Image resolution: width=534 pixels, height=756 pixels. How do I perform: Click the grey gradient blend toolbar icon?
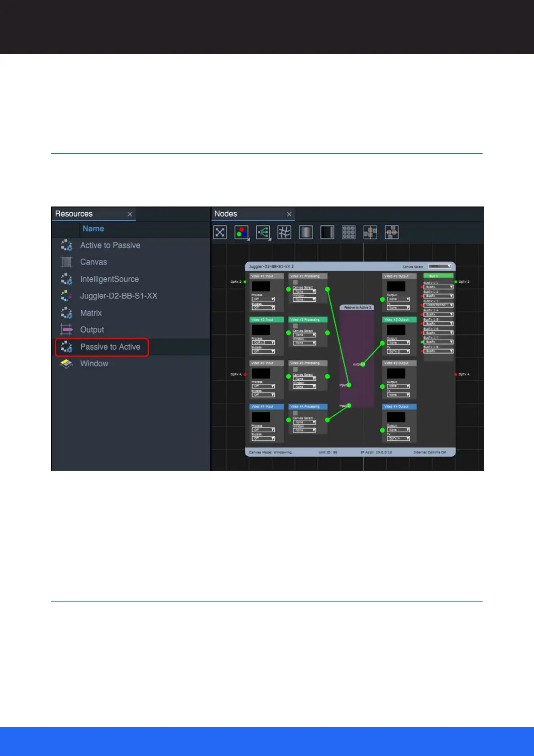coord(306,232)
